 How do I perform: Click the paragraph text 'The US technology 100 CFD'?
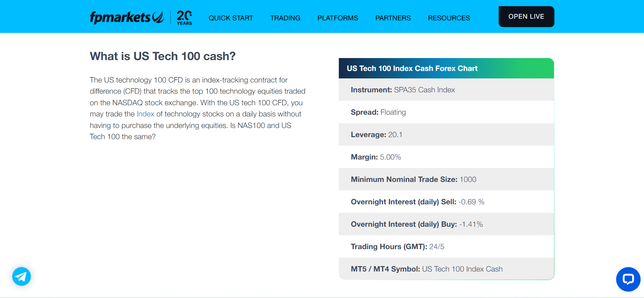point(136,80)
